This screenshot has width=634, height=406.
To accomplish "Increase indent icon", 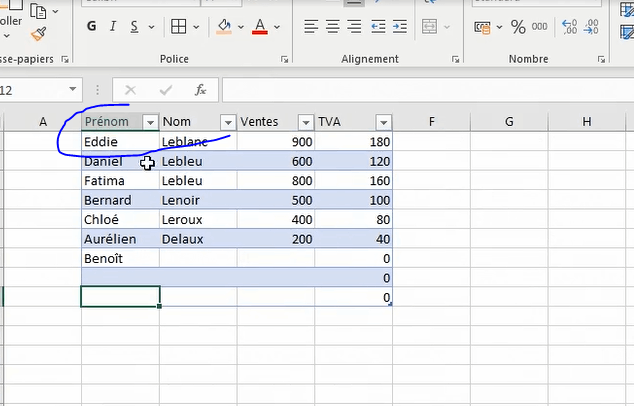I will coord(400,27).
